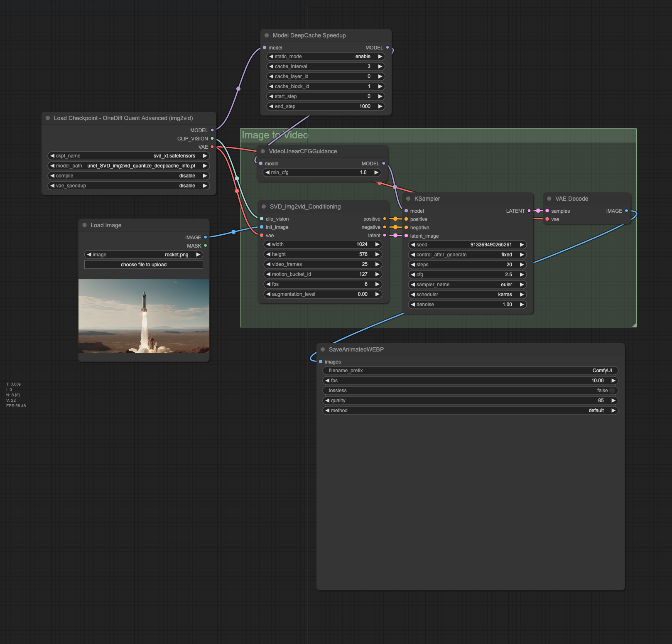Click the VAE Decode IMAGE output port

[626, 211]
